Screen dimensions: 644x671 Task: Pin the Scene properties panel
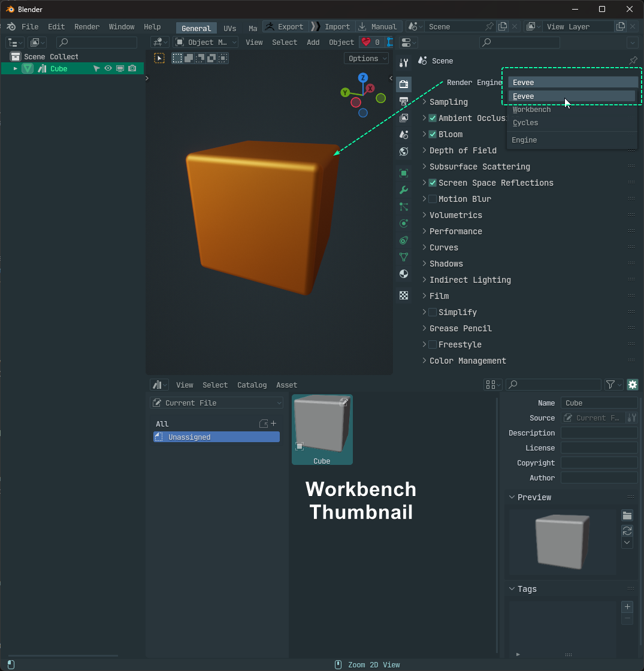coord(633,61)
